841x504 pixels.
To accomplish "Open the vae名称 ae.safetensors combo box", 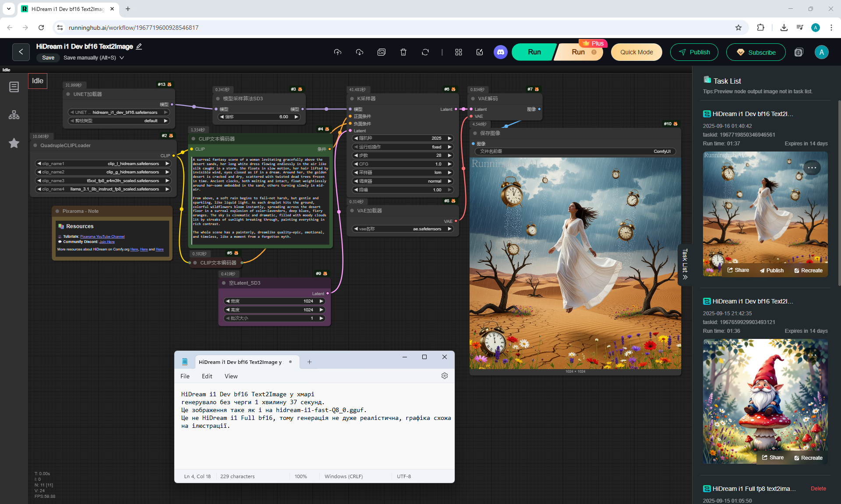I will tap(403, 229).
